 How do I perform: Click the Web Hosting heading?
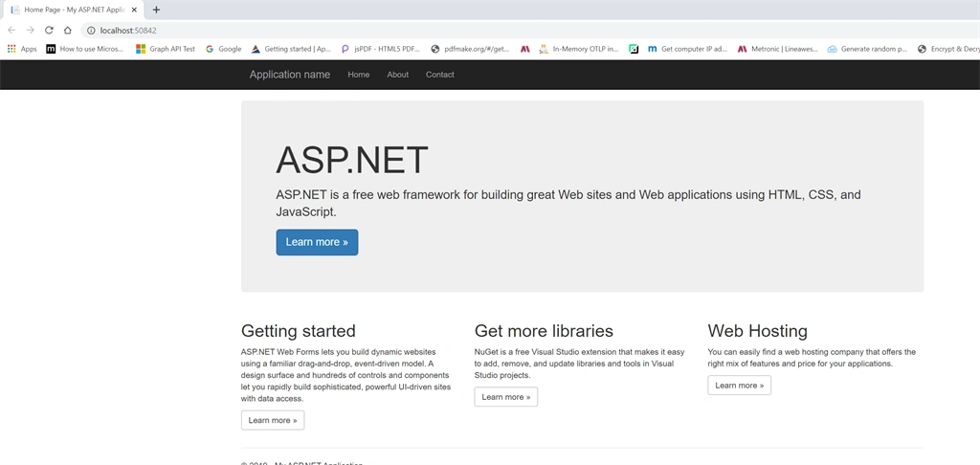(758, 331)
